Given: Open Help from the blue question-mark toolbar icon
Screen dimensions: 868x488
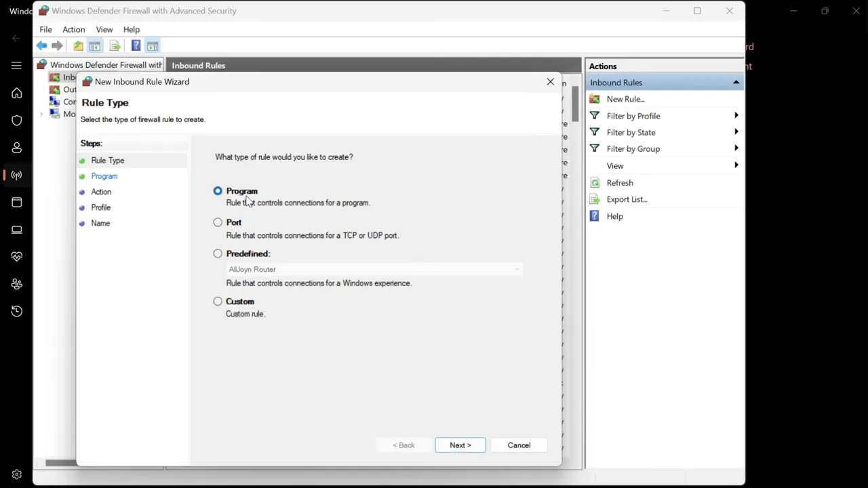Looking at the screenshot, I should click(x=136, y=46).
